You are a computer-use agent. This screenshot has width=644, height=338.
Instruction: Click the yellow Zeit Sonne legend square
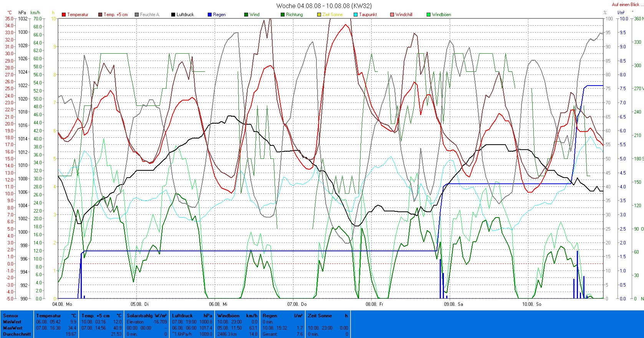319,15
